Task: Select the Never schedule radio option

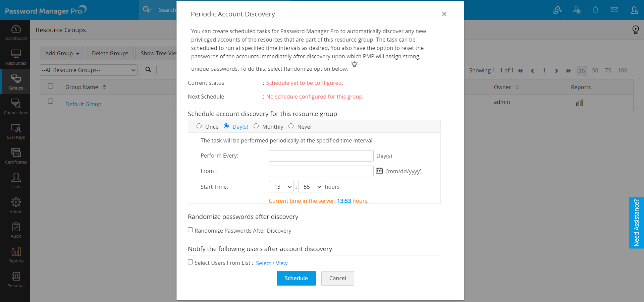Action: [291, 126]
